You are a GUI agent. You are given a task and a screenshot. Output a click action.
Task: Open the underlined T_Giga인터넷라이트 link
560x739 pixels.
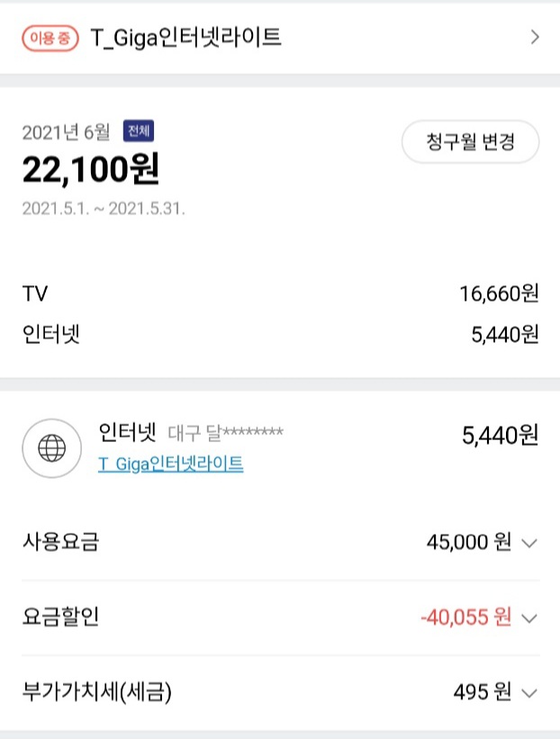click(170, 464)
